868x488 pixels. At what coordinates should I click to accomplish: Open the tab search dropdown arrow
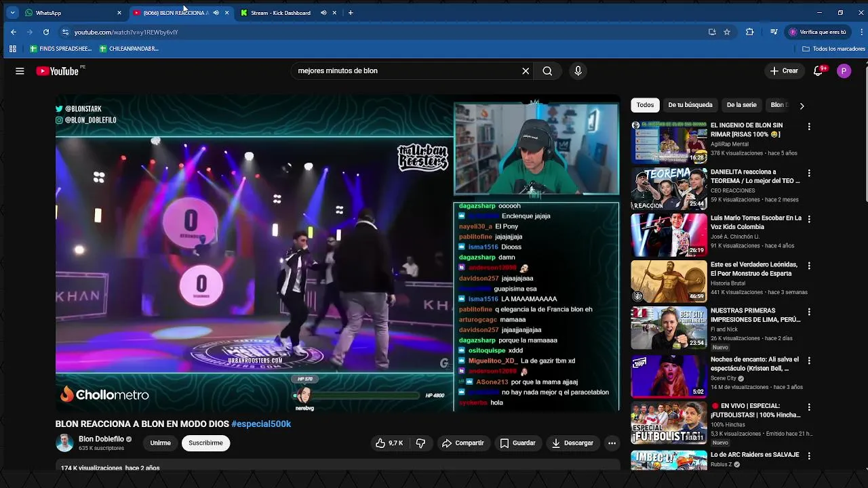[12, 13]
